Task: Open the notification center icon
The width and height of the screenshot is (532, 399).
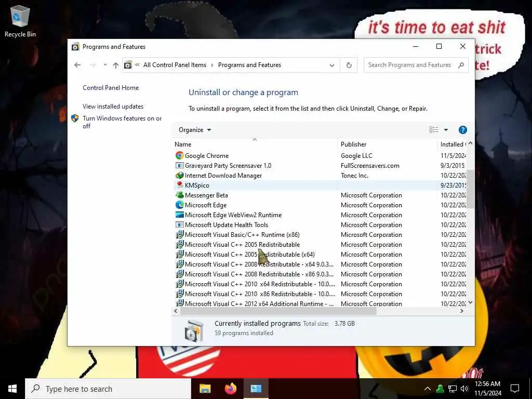Action: tap(515, 389)
